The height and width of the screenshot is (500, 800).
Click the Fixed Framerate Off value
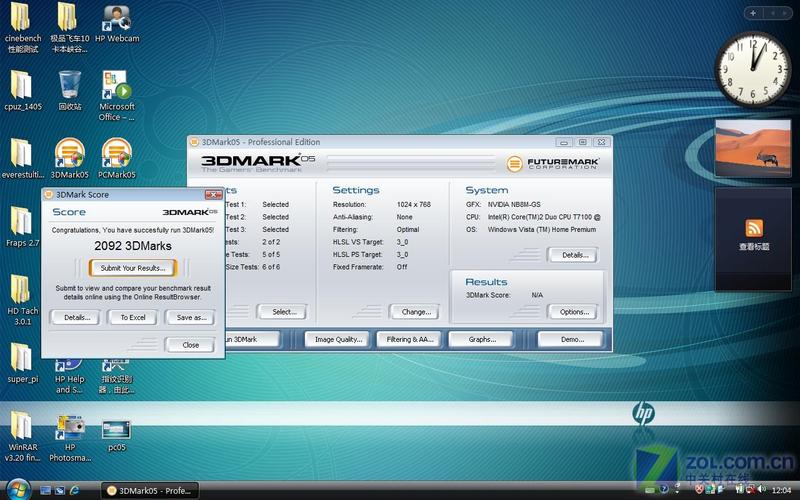402,267
